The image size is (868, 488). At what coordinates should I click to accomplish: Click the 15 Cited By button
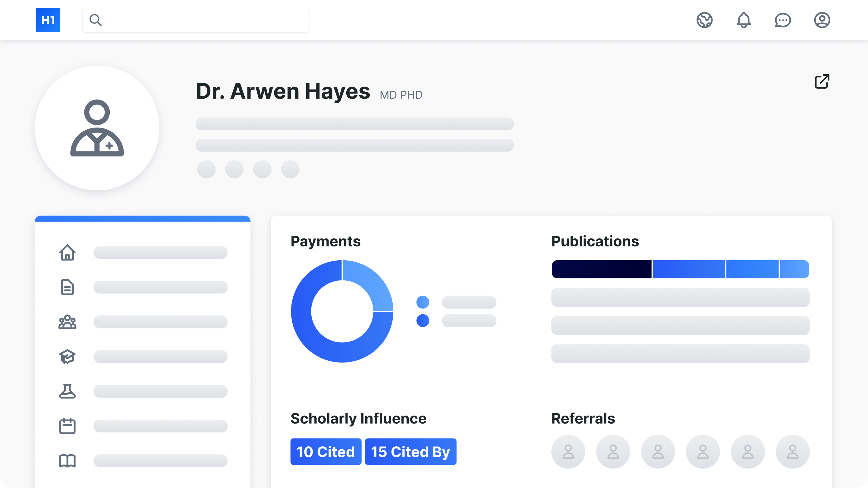click(x=411, y=452)
